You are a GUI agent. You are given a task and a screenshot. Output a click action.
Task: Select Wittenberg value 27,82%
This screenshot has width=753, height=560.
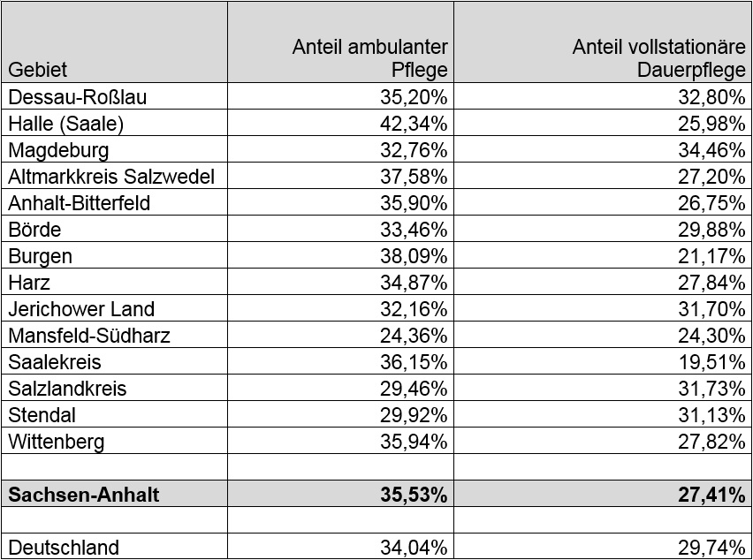tap(711, 442)
